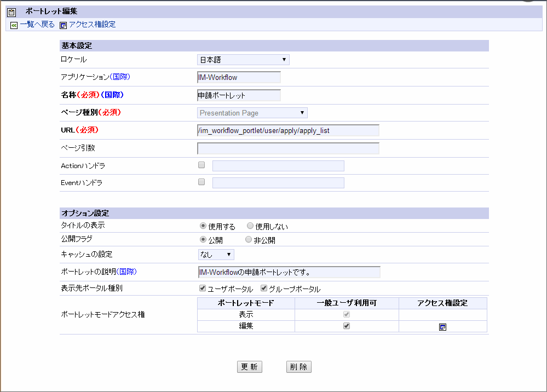
Task: Open the ロケール dropdown showing 日本語
Action: (243, 60)
